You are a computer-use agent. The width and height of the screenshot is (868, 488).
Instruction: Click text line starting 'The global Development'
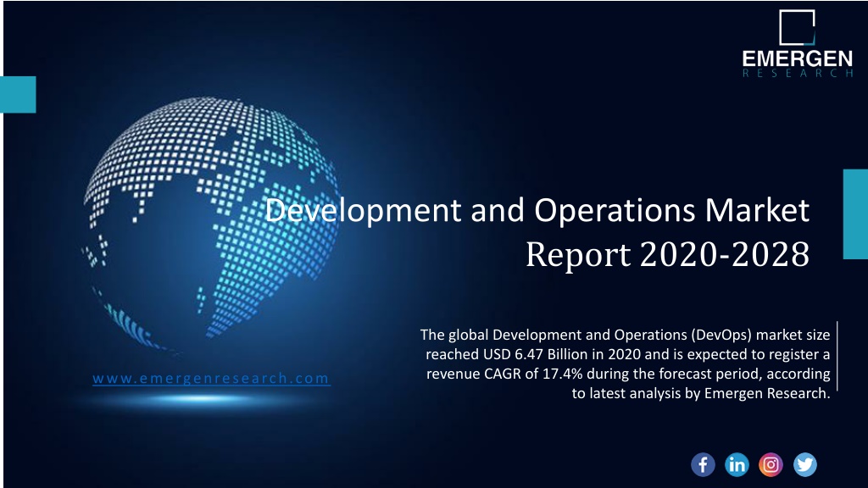pos(625,335)
